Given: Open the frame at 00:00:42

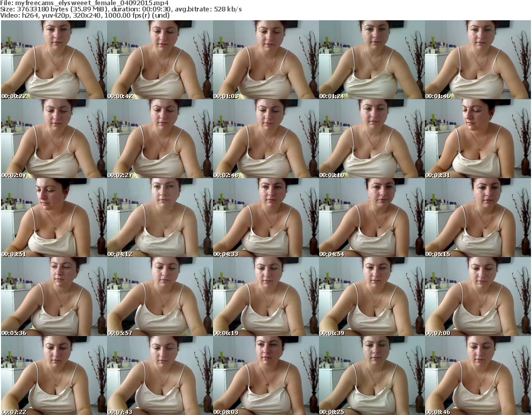Looking at the screenshot, I should pyautogui.click(x=160, y=60).
